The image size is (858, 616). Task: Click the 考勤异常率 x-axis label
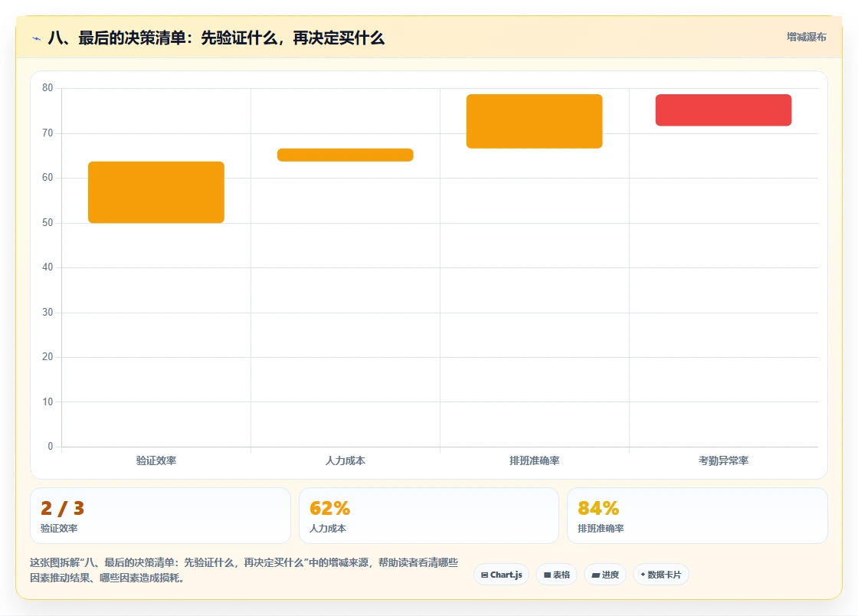tap(723, 460)
